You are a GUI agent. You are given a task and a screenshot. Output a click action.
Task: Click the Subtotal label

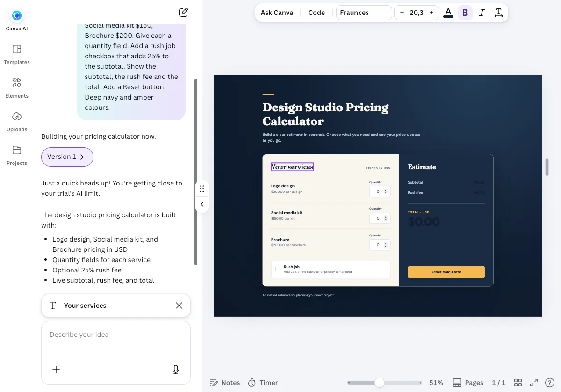(415, 182)
